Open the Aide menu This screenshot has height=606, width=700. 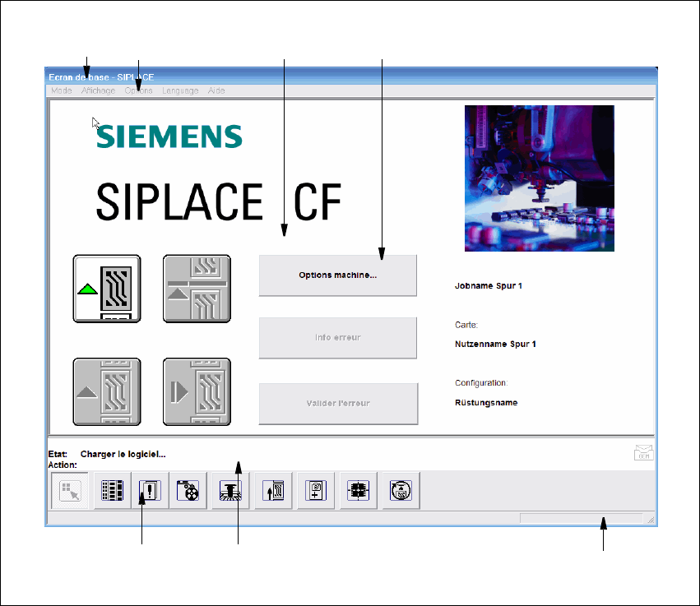point(216,90)
